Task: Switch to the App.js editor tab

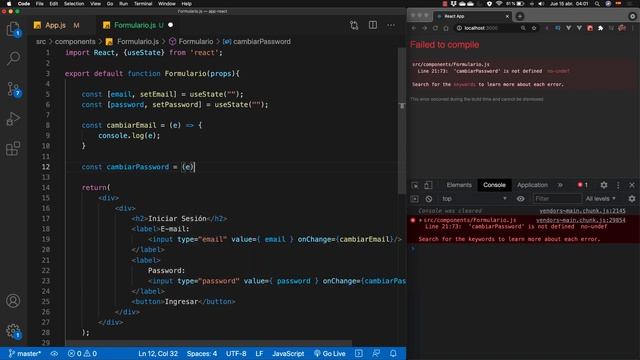Action: point(56,25)
